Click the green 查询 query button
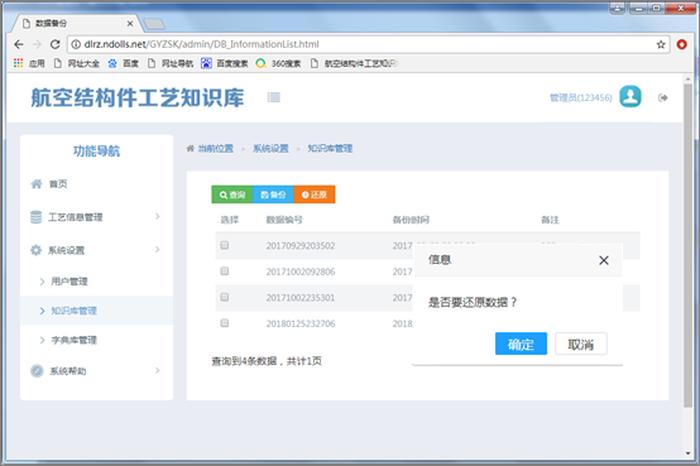 tap(231, 195)
